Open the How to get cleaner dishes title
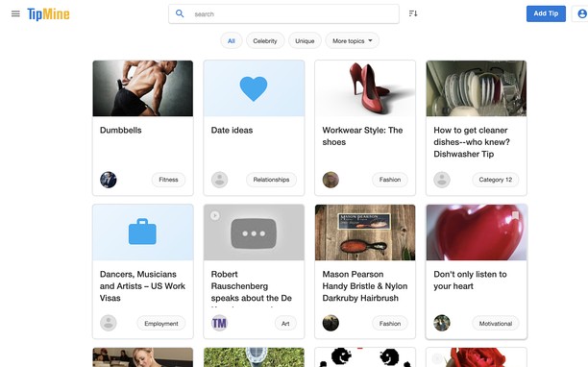This screenshot has width=588, height=367. [x=472, y=142]
